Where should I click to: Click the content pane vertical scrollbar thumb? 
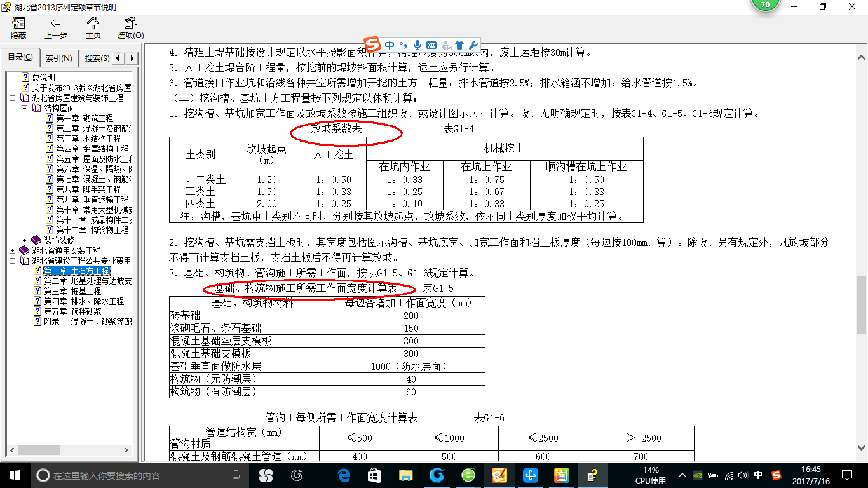click(861, 304)
